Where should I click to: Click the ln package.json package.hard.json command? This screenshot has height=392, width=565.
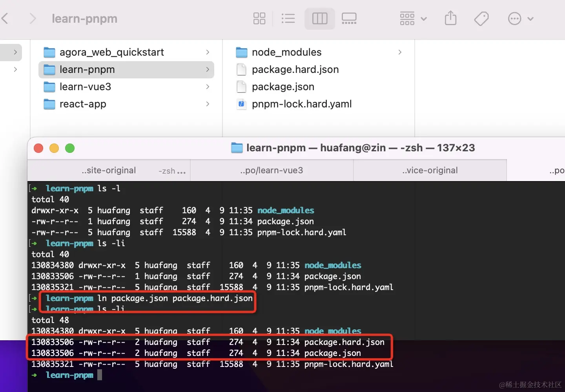[175, 298]
